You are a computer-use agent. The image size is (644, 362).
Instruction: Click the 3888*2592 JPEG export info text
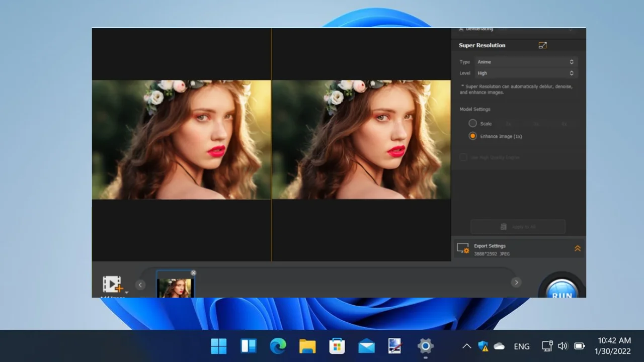pos(492,254)
